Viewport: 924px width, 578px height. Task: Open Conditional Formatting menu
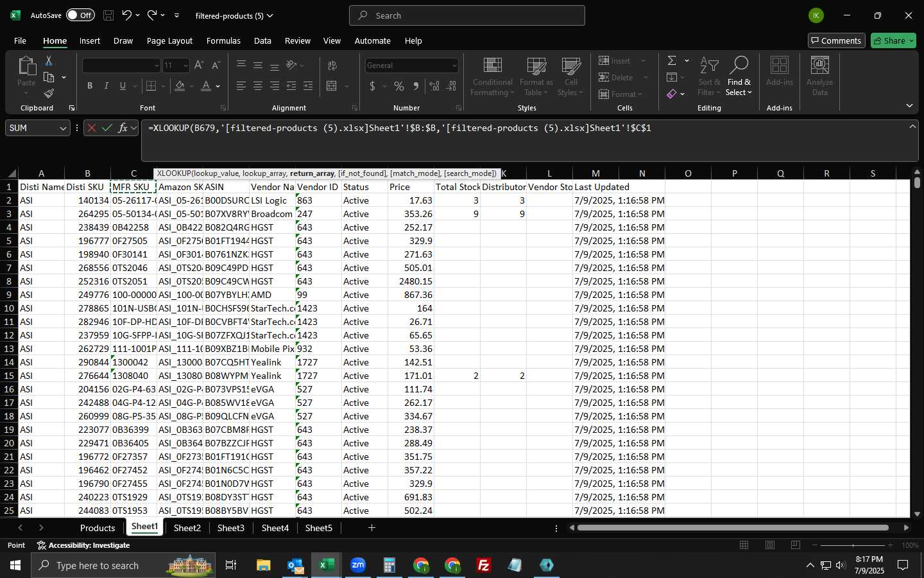(x=492, y=76)
